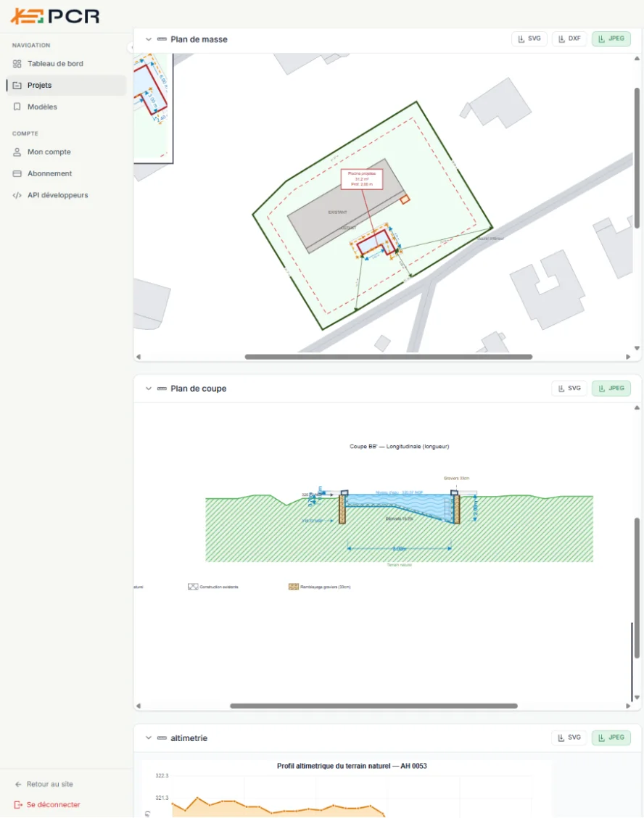
Task: Open API développeurs page
Action: pos(66,195)
